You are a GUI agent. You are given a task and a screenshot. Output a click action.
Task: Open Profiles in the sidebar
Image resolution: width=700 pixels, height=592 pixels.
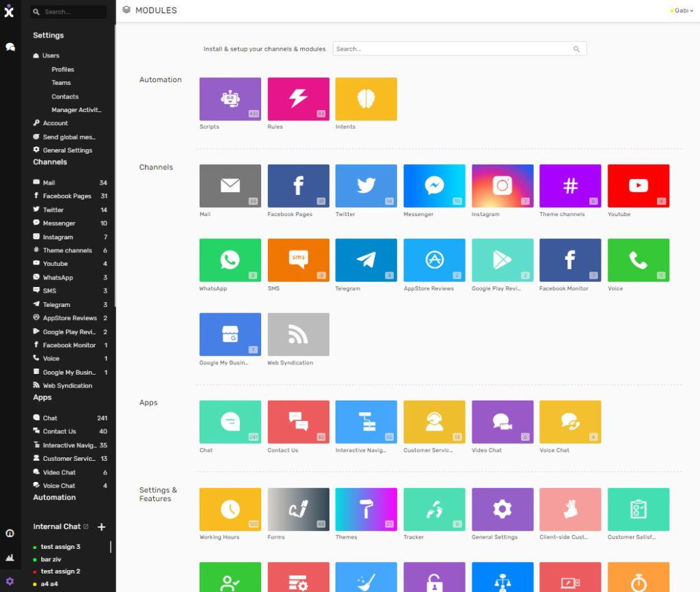click(63, 70)
